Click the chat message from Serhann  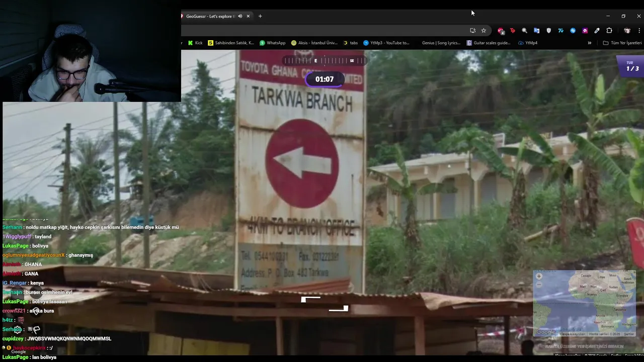(x=91, y=227)
